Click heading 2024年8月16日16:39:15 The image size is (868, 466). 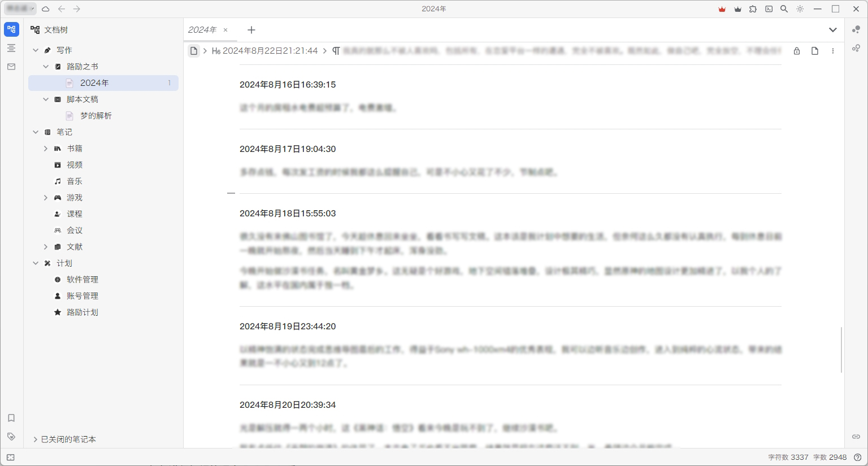pos(288,85)
